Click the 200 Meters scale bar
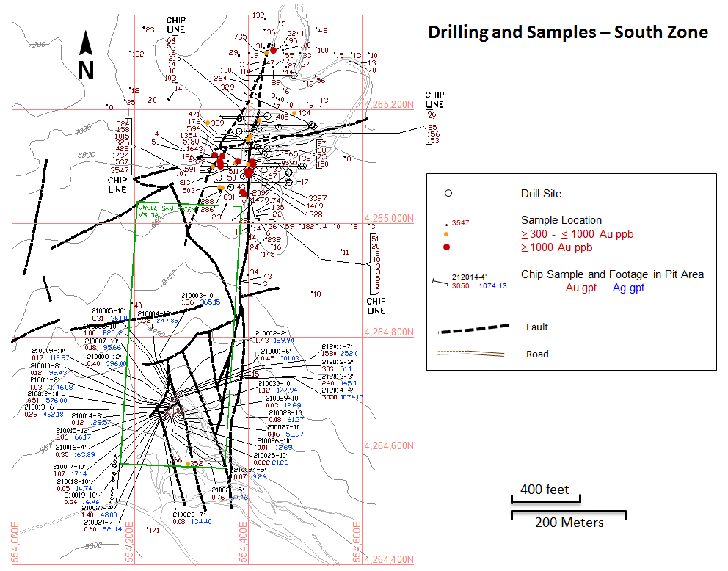 [x=569, y=513]
